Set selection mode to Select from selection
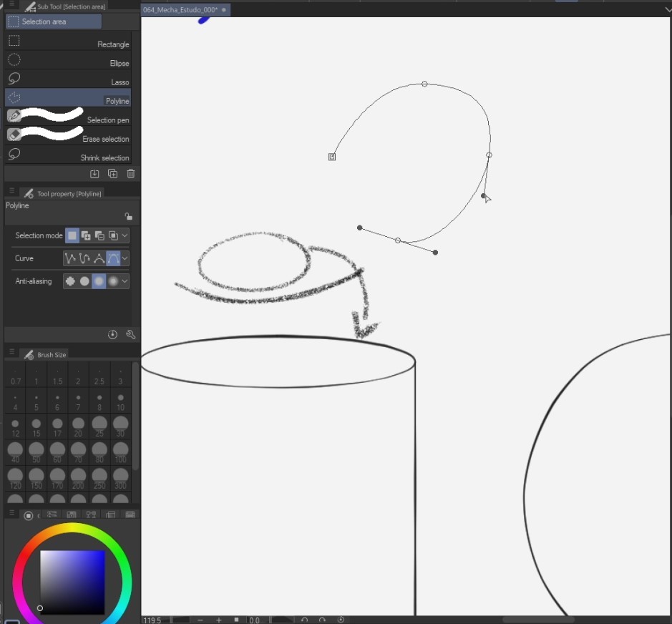The height and width of the screenshot is (624, 672). point(113,235)
